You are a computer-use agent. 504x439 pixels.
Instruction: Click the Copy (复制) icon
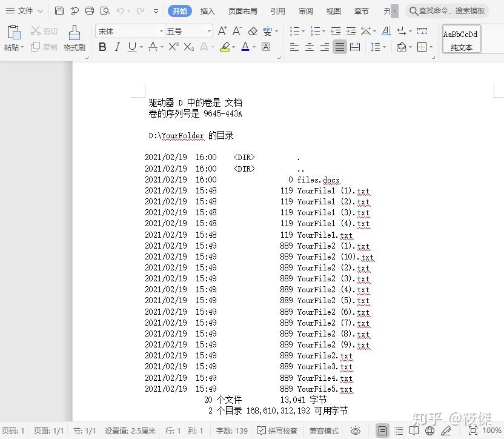35,47
